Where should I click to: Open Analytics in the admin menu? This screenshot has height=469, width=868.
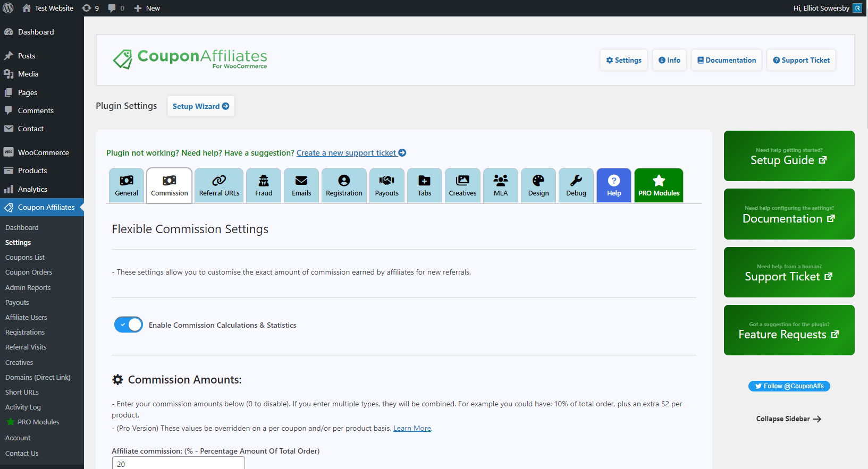pyautogui.click(x=42, y=189)
